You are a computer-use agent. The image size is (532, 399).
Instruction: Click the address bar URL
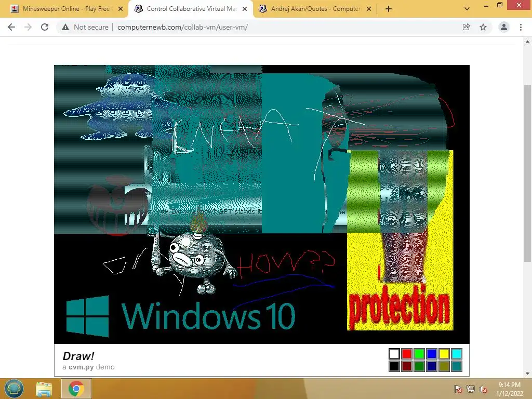click(x=182, y=27)
